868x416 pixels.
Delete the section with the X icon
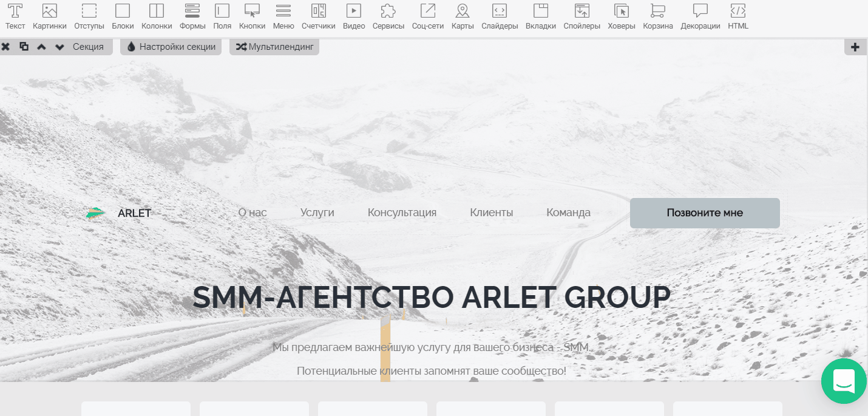point(6,47)
